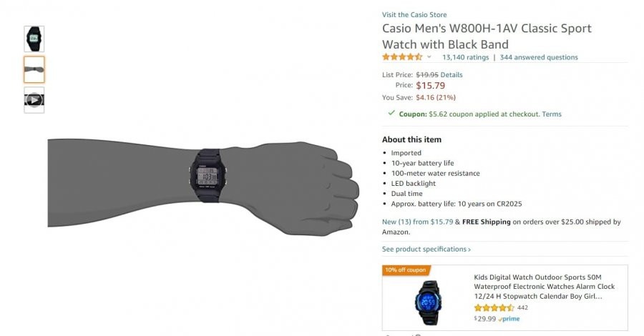Click the 10% off coupon badge

pyautogui.click(x=406, y=270)
